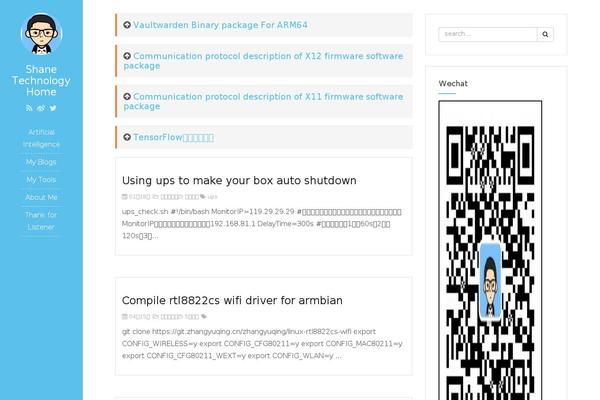Click tag icon under Compile rtl8822cs post
The height and width of the screenshot is (400, 600).
pos(204,317)
